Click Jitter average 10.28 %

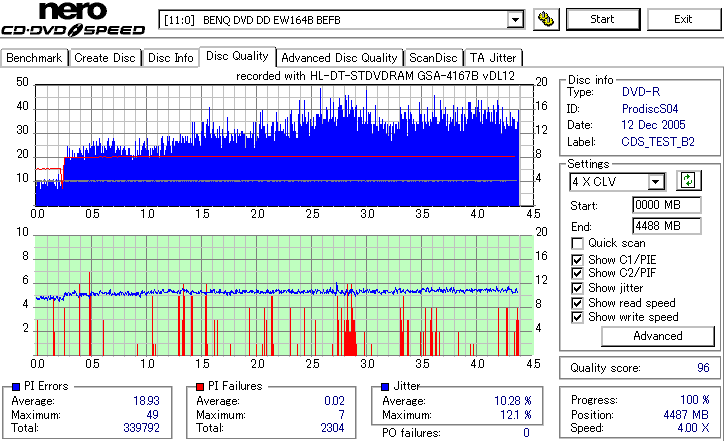click(513, 401)
